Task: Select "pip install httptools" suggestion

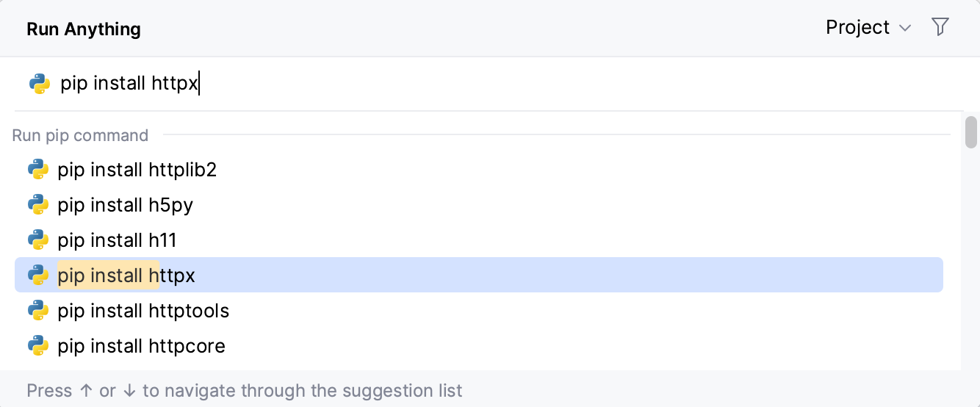Action: coord(143,311)
